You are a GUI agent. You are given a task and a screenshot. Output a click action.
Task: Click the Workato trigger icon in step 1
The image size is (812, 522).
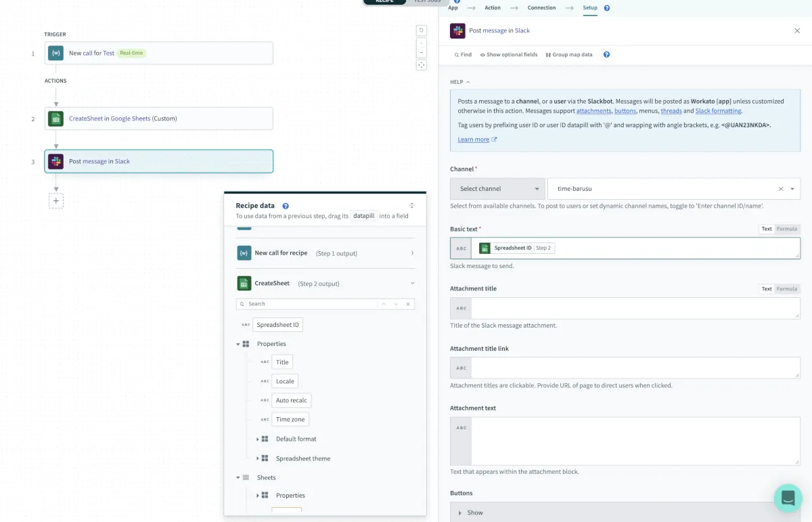tap(55, 53)
